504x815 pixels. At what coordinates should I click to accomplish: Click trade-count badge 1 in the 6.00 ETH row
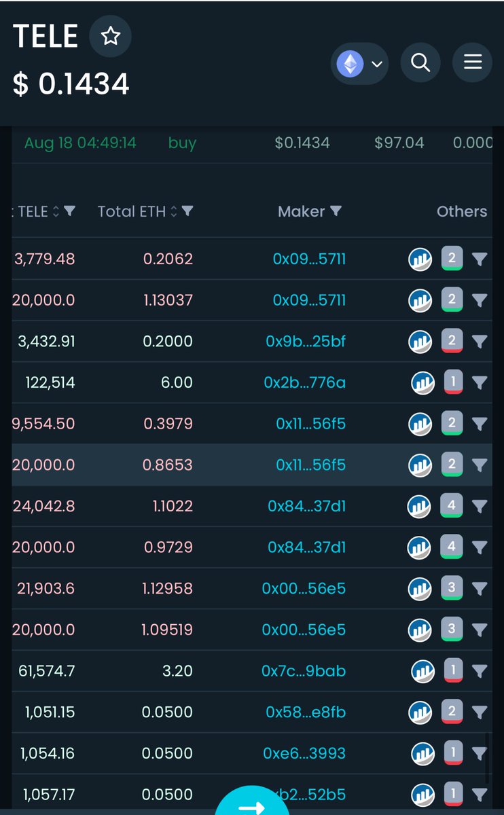(x=453, y=382)
